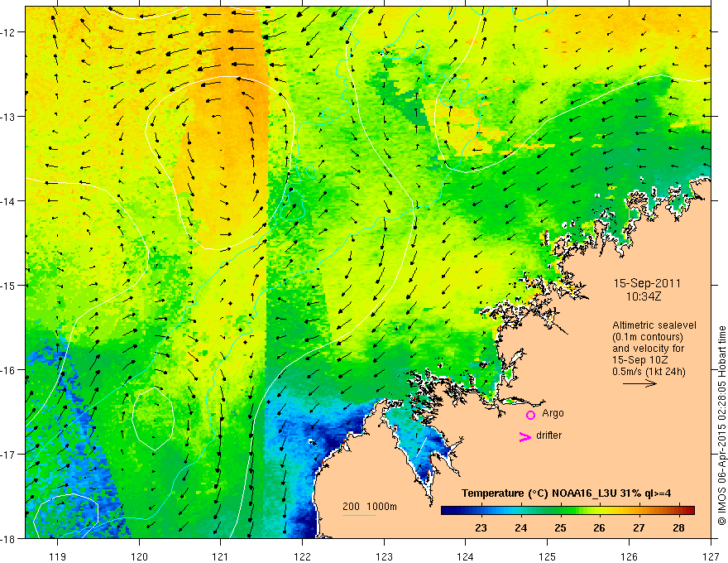Screen dimensions: 728x563
Task: Click the latitude axis label -18
Action: (x=9, y=538)
